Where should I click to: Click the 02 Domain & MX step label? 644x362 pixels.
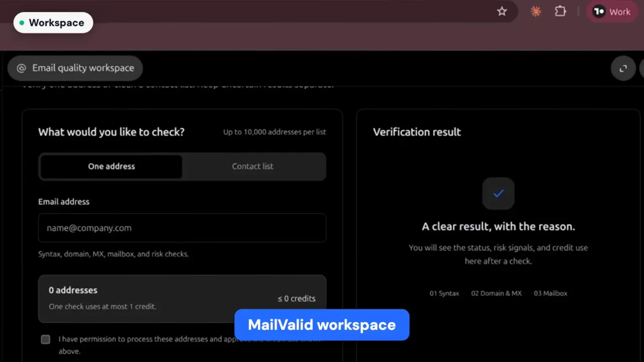click(x=496, y=293)
